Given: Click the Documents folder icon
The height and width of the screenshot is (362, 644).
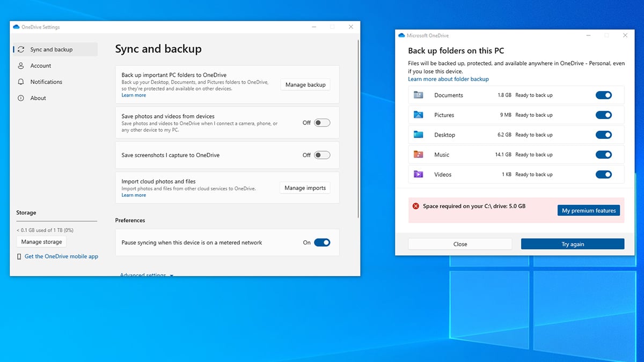Looking at the screenshot, I should click(x=419, y=95).
